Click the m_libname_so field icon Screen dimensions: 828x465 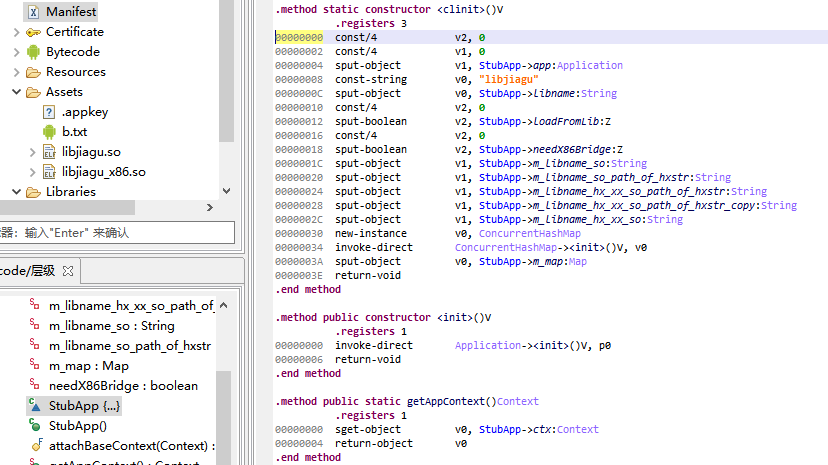tap(34, 324)
